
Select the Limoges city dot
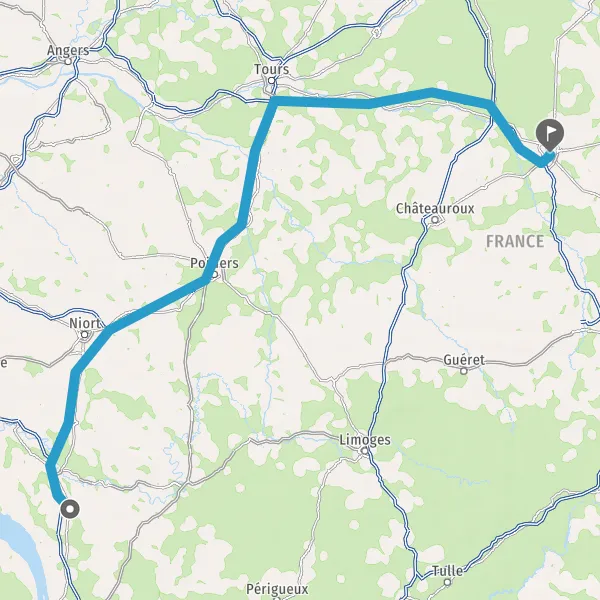[365, 451]
